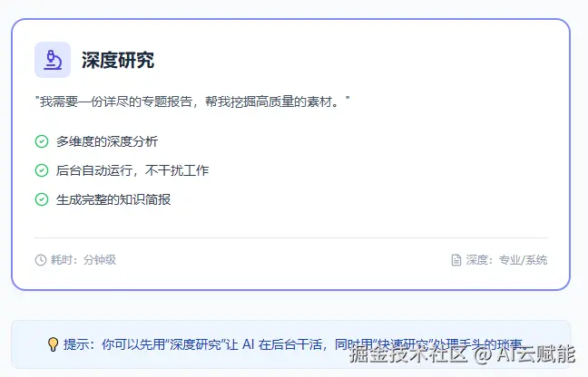Click the @AI云赋能 author watermark
Image resolution: width=588 pixels, height=377 pixels.
[524, 353]
